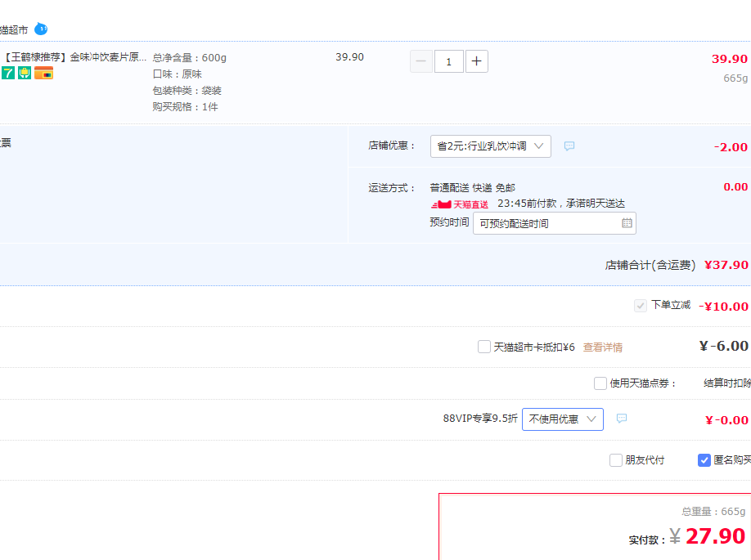The image size is (751, 560).
Task: Click the 普通配送 快递 免邮 shipping text
Action: point(472,188)
